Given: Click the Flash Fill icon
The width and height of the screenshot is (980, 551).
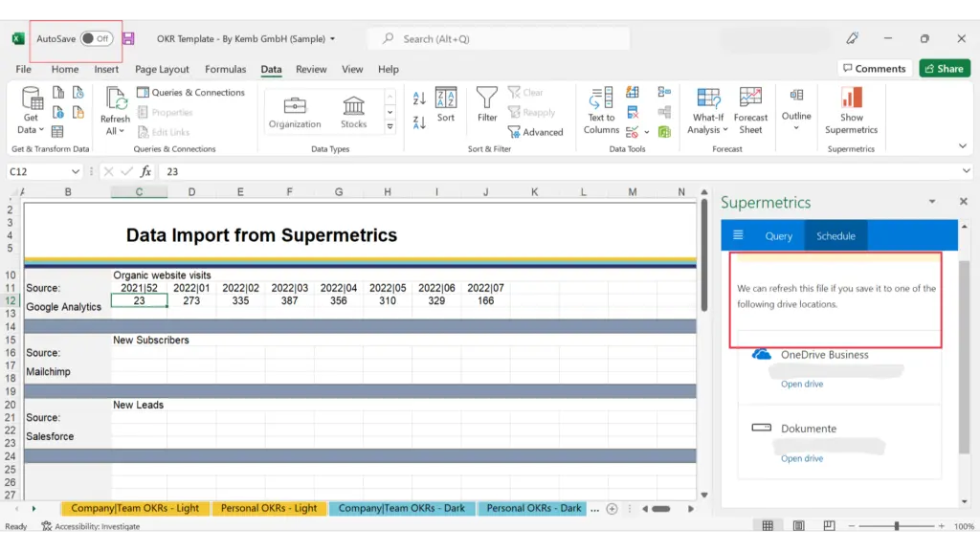Looking at the screenshot, I should (x=633, y=93).
